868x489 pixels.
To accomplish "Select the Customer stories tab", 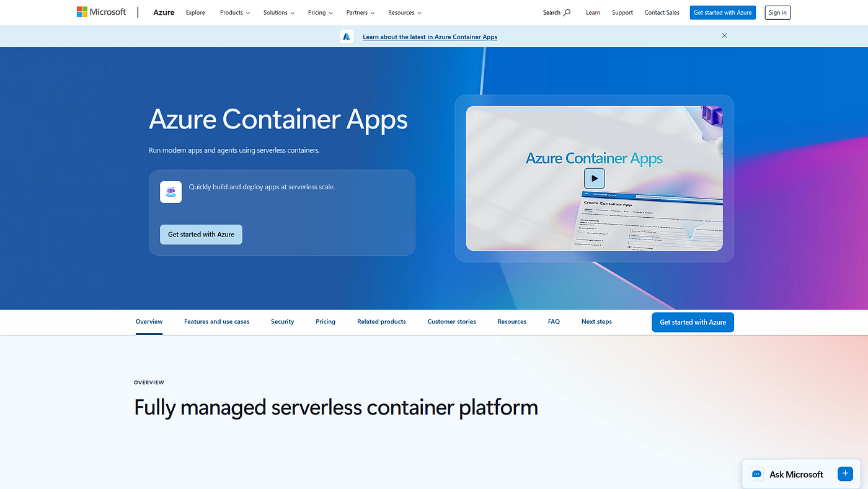I will (x=452, y=322).
